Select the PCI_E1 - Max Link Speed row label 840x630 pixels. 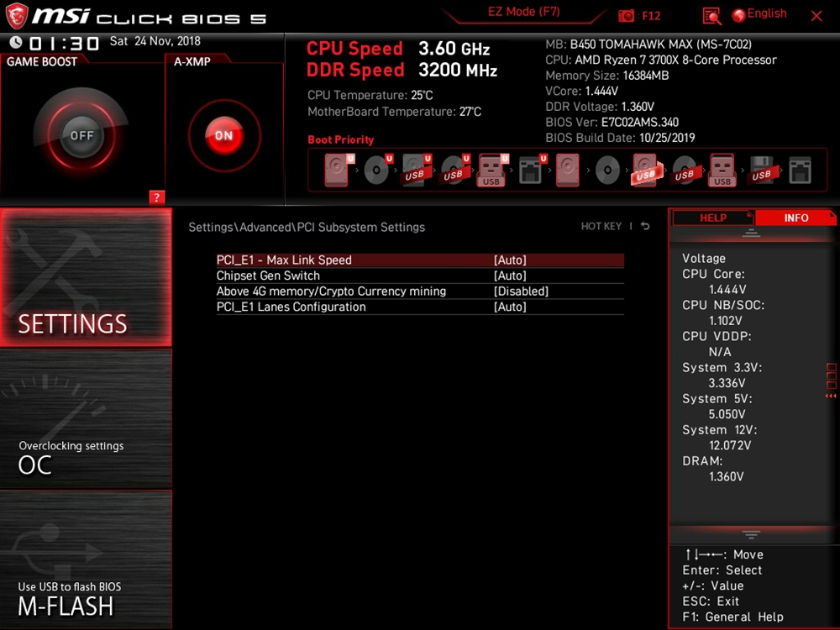284,260
